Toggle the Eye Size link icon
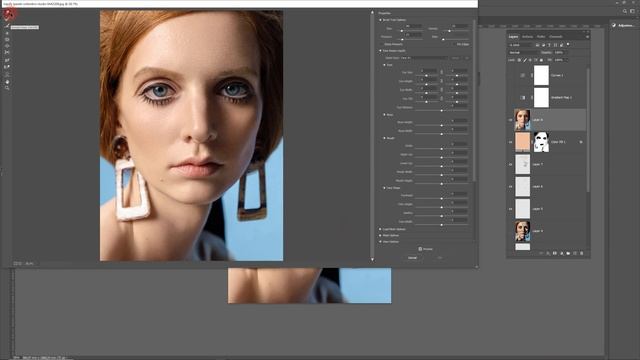640x360 pixels. [441, 72]
